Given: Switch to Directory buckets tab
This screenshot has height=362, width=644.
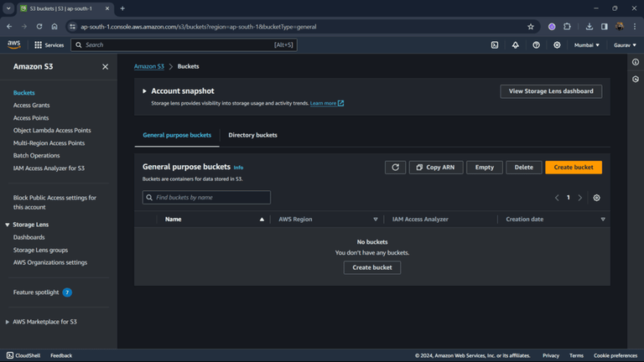Looking at the screenshot, I should (252, 135).
